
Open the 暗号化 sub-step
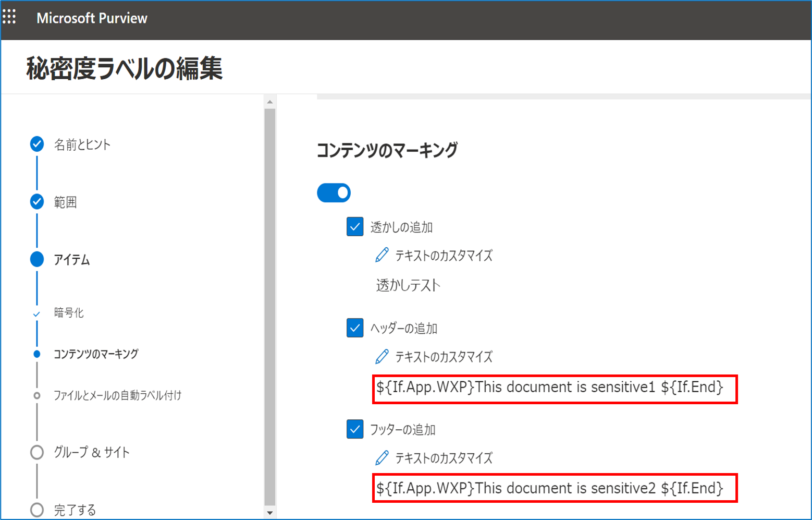tap(69, 313)
